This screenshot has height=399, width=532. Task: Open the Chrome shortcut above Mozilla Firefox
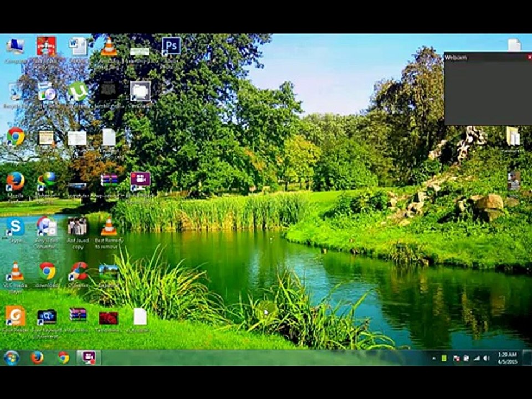tap(16, 137)
